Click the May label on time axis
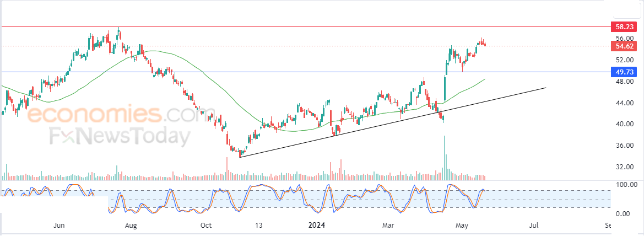This screenshot has height=236, width=644. click(x=462, y=226)
